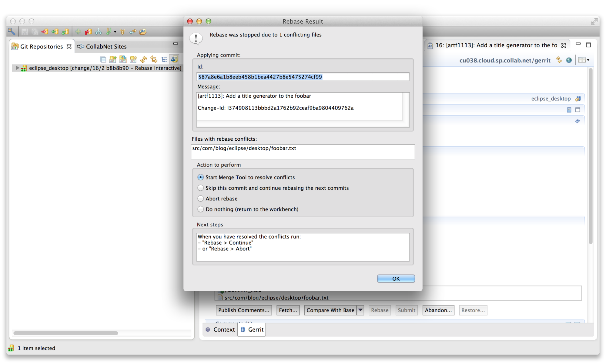Create a new Git repository using its toolbar icon

133,59
